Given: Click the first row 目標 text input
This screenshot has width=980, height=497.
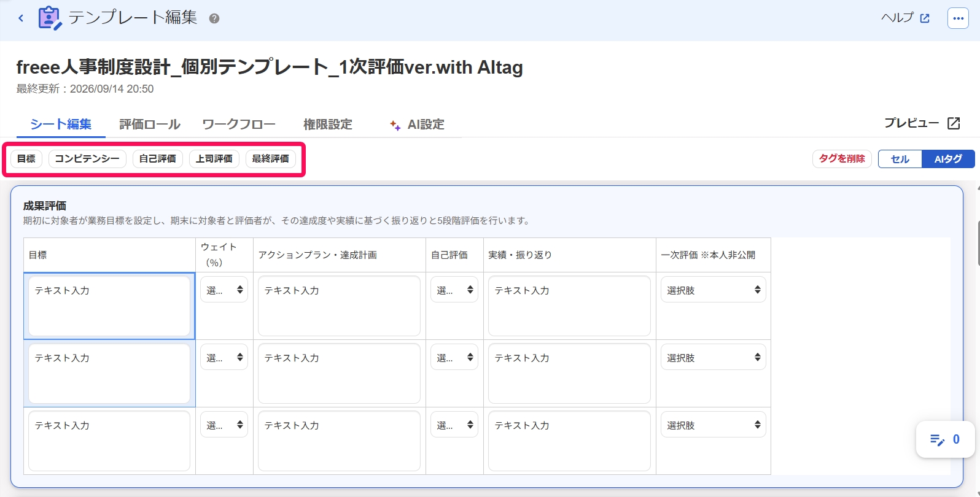Looking at the screenshot, I should click(109, 306).
